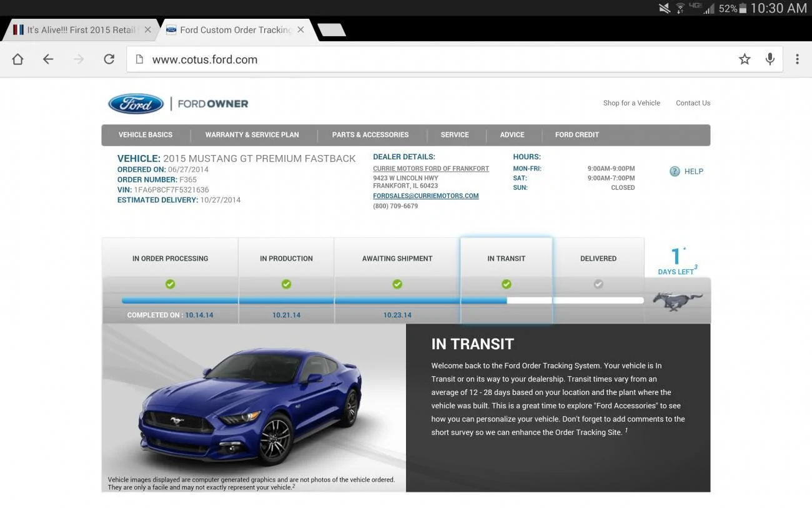The height and width of the screenshot is (508, 812).
Task: Click green check under In Transit
Action: (x=507, y=284)
